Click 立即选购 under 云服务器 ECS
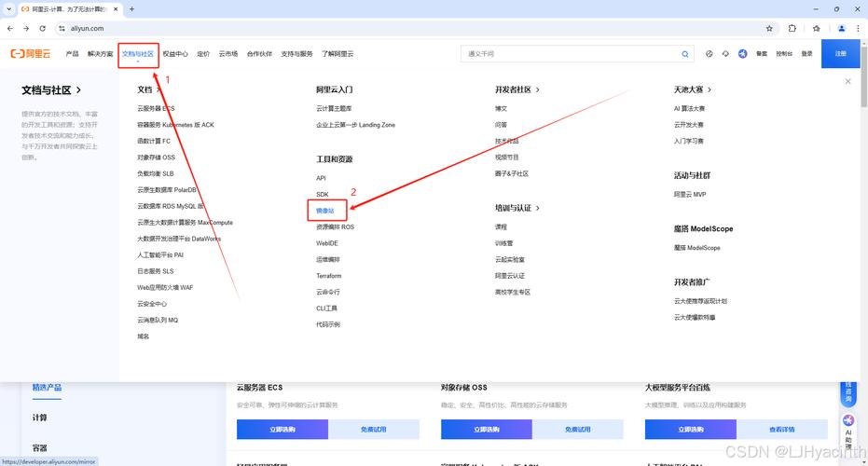Viewport: 868px width, 466px height. coord(282,429)
